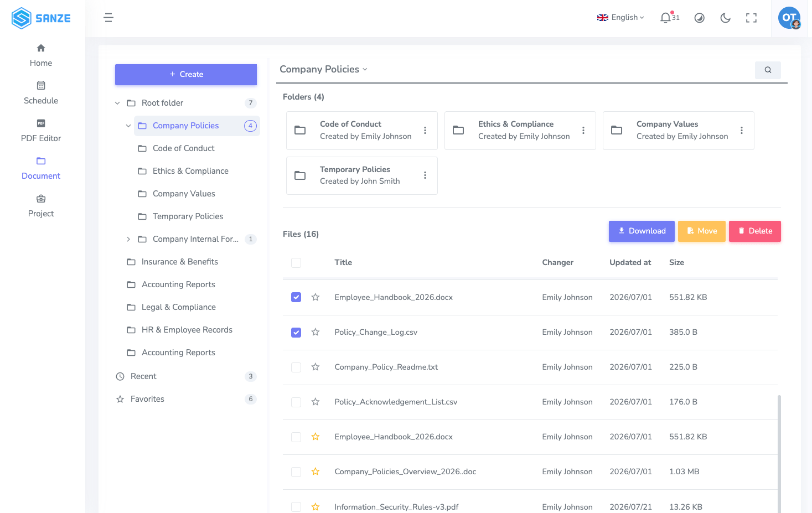Star Policy_Change_Log.csv file
This screenshot has width=812, height=513.
click(x=316, y=332)
